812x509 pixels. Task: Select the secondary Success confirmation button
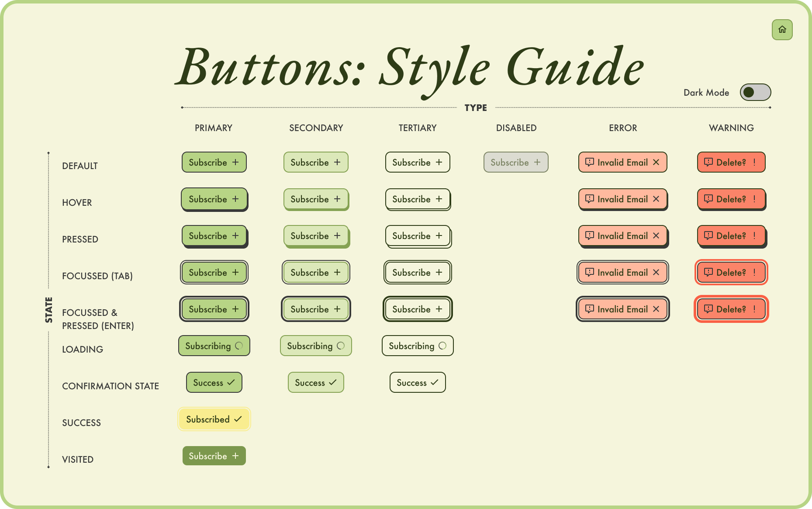[x=315, y=382]
